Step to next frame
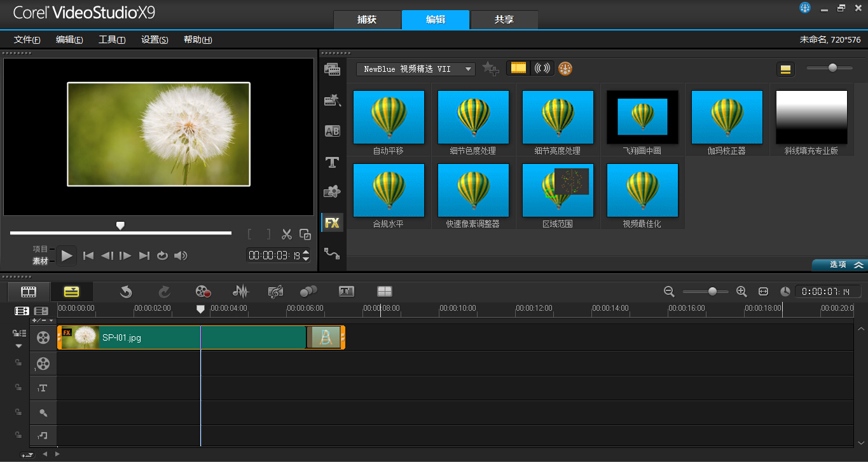Viewport: 868px width, 462px height. pos(125,255)
